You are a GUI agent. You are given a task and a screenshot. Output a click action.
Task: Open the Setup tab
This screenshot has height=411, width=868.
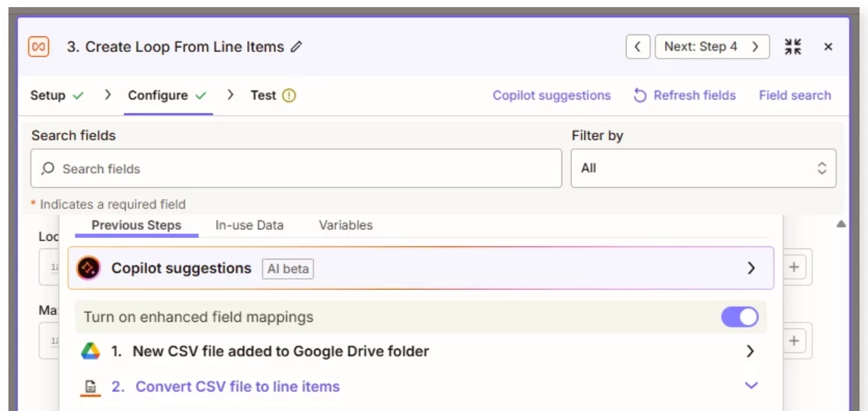coord(57,96)
